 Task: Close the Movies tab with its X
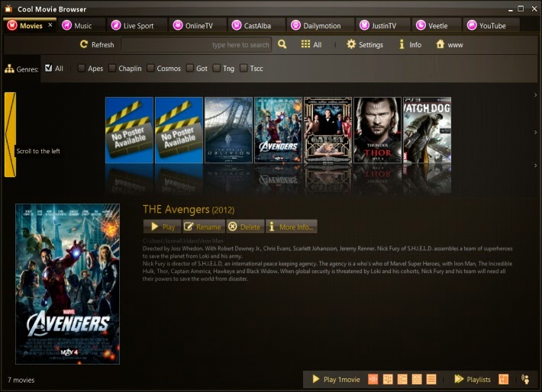tap(50, 25)
